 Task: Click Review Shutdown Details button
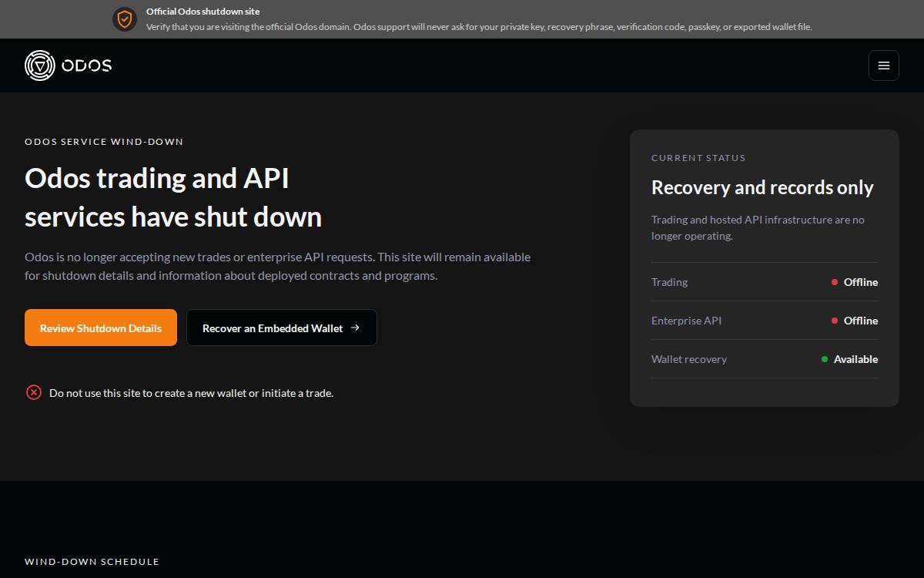click(101, 328)
